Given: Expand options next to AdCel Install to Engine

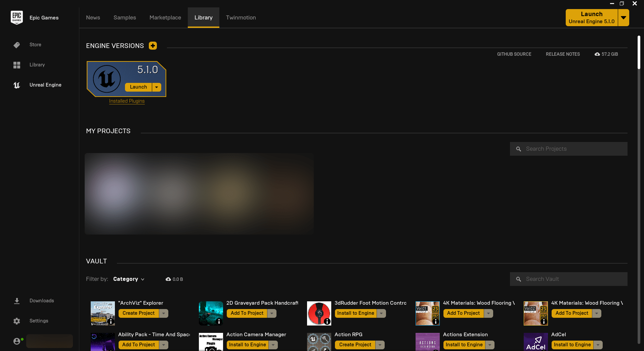Looking at the screenshot, I should click(598, 345).
